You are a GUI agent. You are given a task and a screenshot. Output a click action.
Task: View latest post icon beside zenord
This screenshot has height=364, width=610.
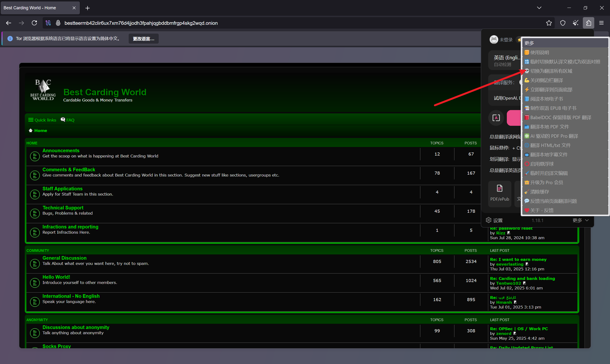[x=515, y=333]
